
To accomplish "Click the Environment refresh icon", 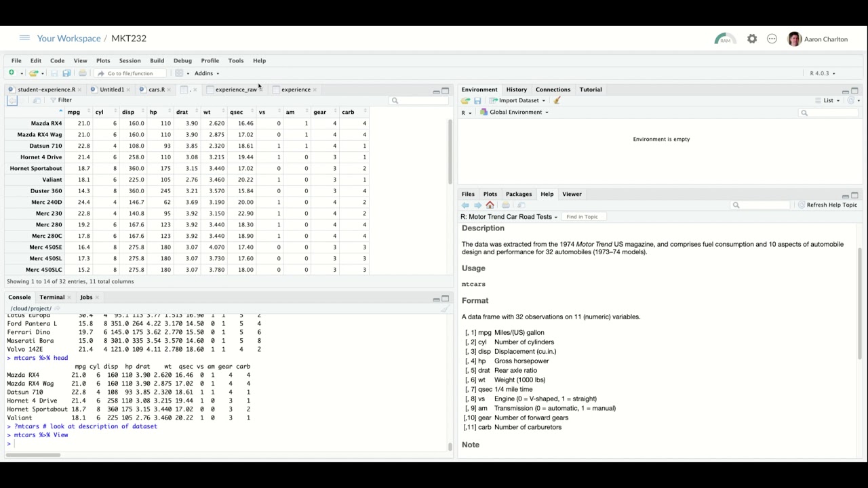I will [850, 100].
